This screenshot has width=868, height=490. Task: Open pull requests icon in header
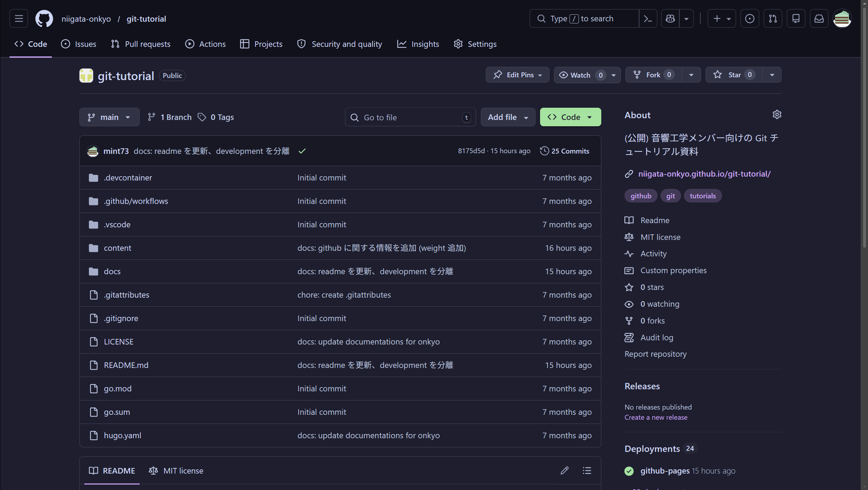click(x=773, y=19)
